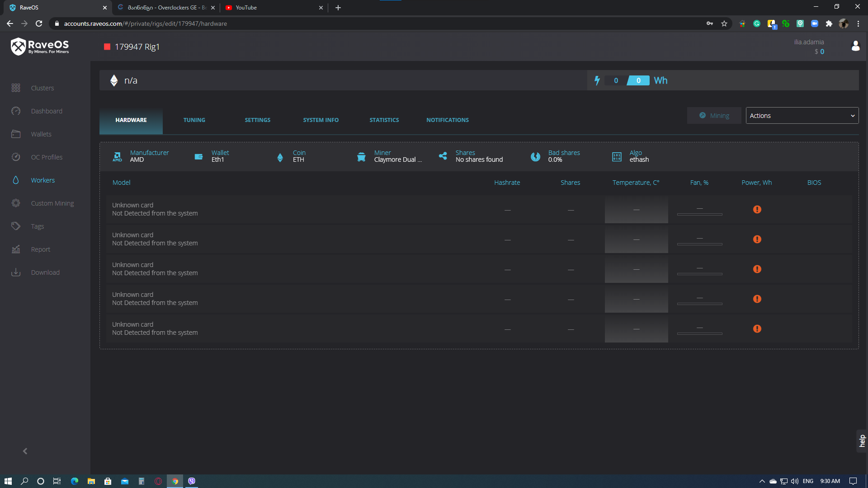Open File Explorer from the taskbar
Viewport: 868px width, 488px height.
point(91,481)
